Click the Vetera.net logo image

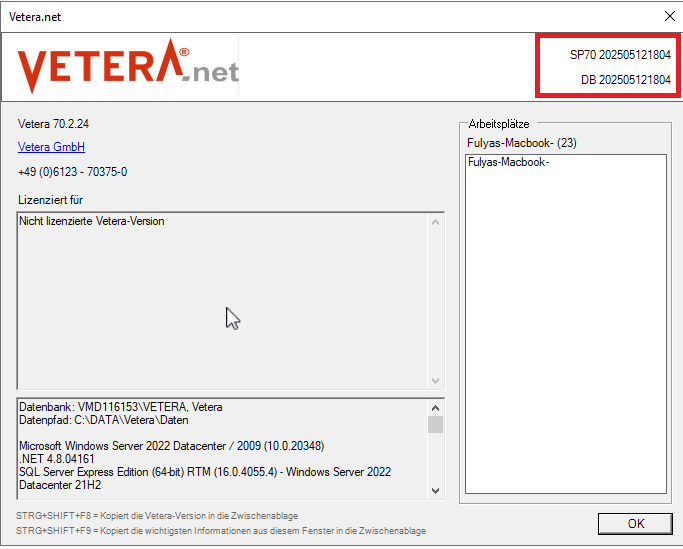coord(128,66)
